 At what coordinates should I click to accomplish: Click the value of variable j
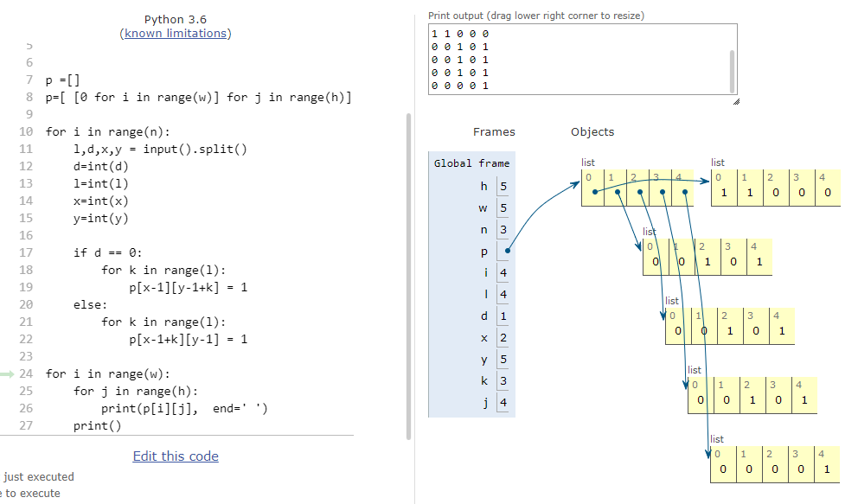pyautogui.click(x=503, y=403)
